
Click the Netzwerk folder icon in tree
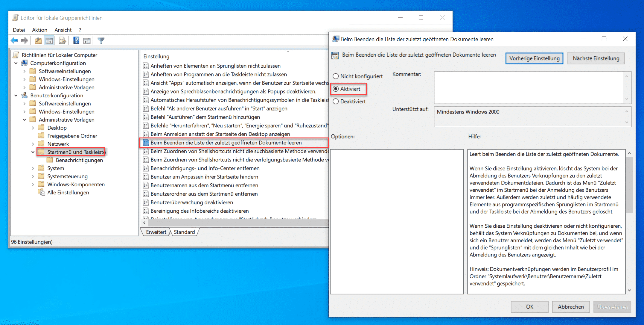point(41,144)
